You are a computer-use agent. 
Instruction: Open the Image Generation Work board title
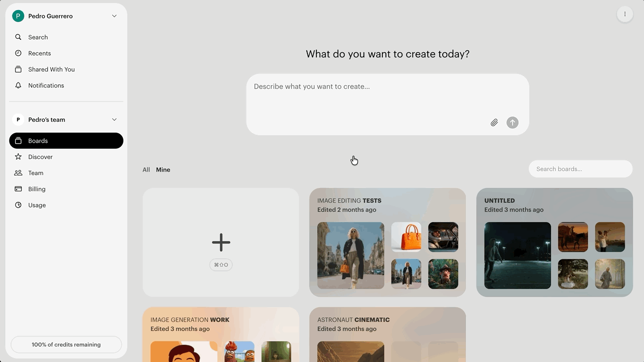tap(190, 320)
